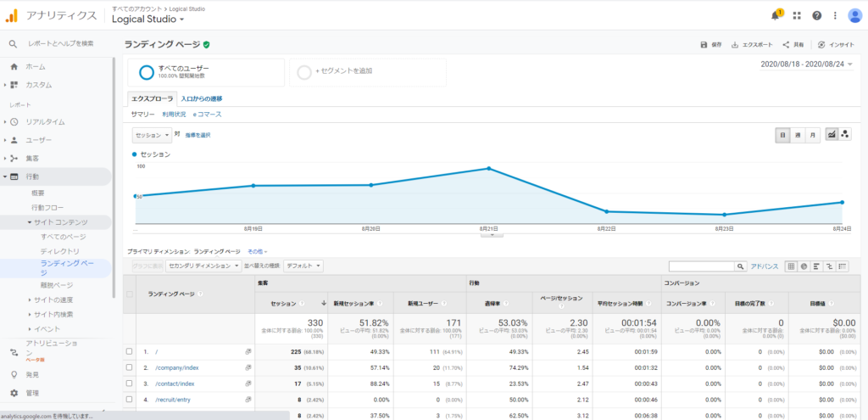
Task: Select the pivot table view icon
Action: click(x=842, y=266)
